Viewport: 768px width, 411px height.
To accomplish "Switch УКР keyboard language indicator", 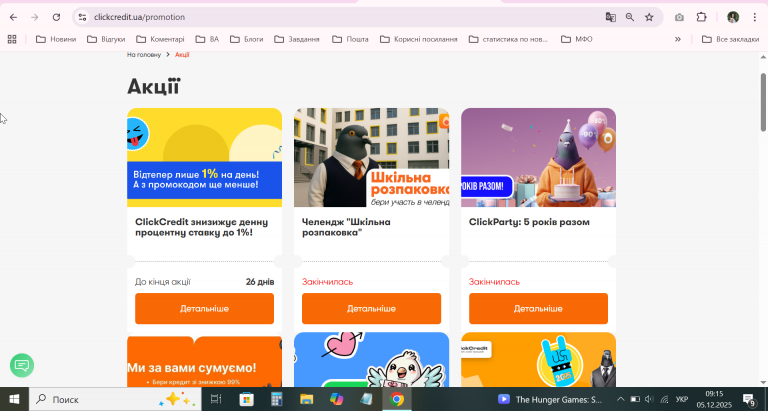I will pos(682,399).
